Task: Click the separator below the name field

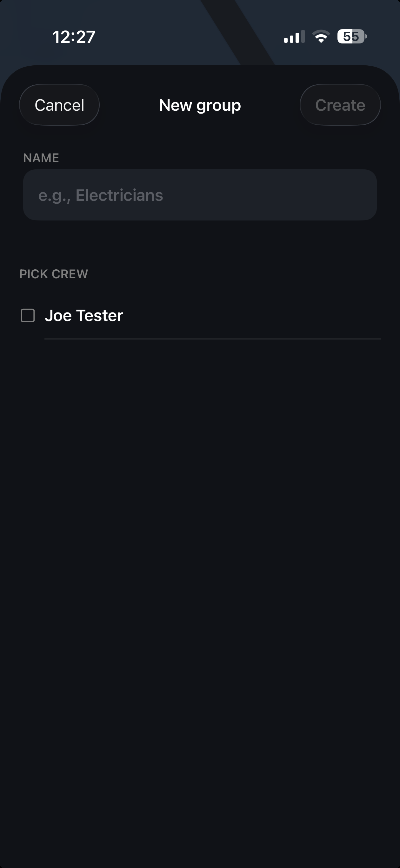Action: 200,236
